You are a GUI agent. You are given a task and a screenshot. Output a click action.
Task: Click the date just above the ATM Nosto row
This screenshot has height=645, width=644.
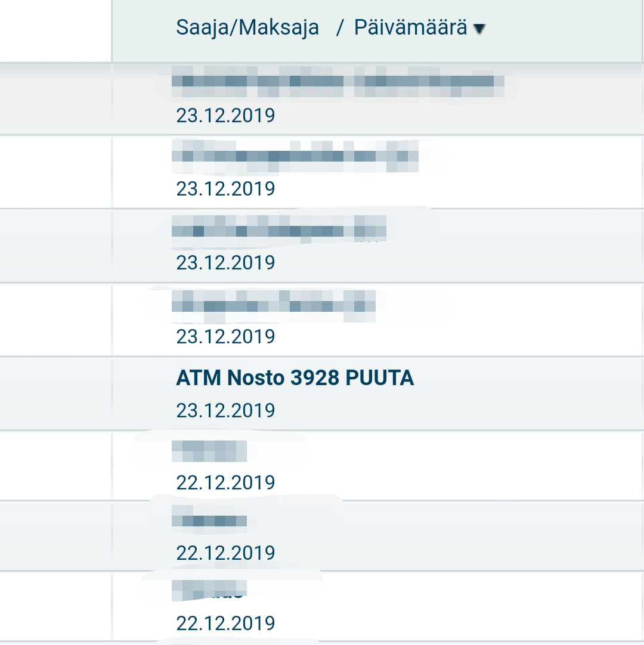tap(225, 337)
